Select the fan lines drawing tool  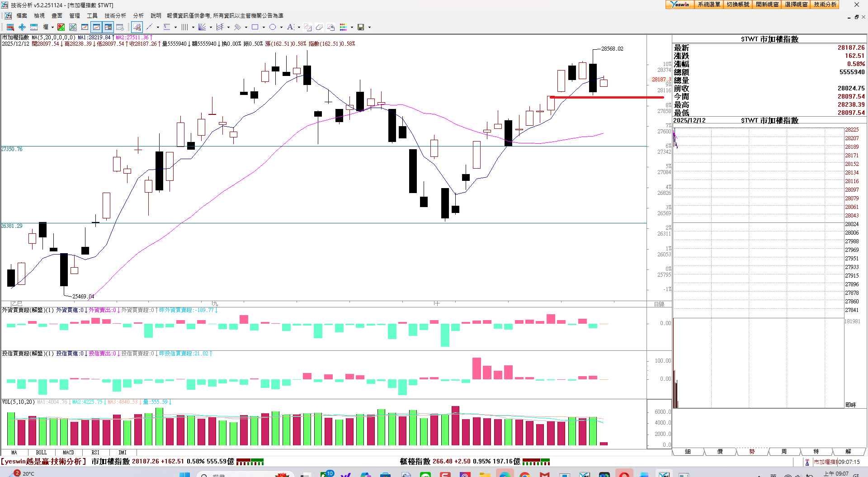(202, 27)
